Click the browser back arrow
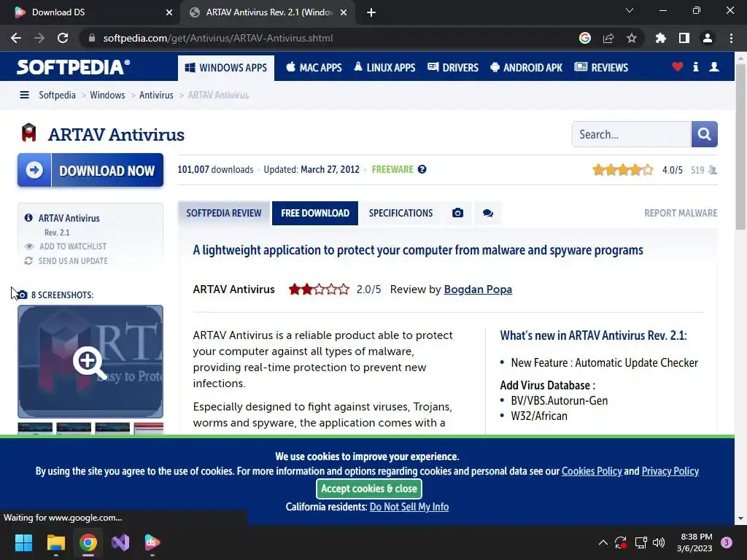Viewport: 747px width, 560px height. (x=16, y=38)
